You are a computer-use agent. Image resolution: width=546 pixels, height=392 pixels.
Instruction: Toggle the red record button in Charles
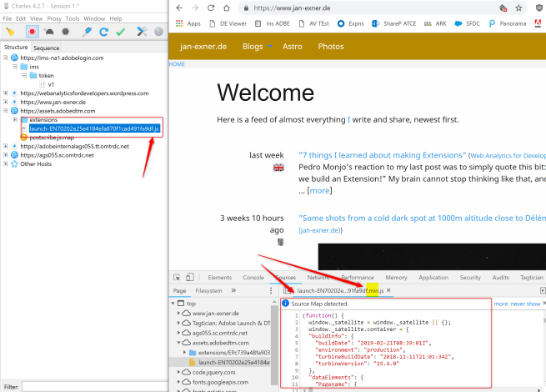[x=33, y=32]
